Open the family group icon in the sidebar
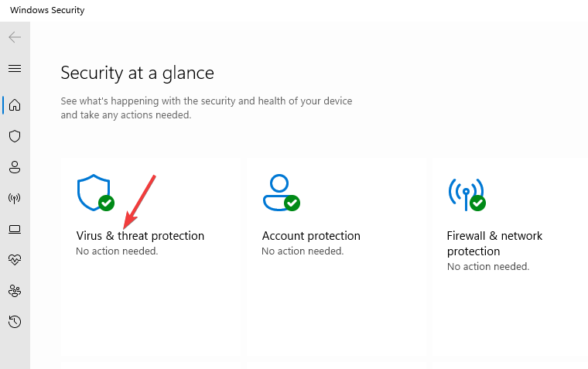 click(15, 291)
